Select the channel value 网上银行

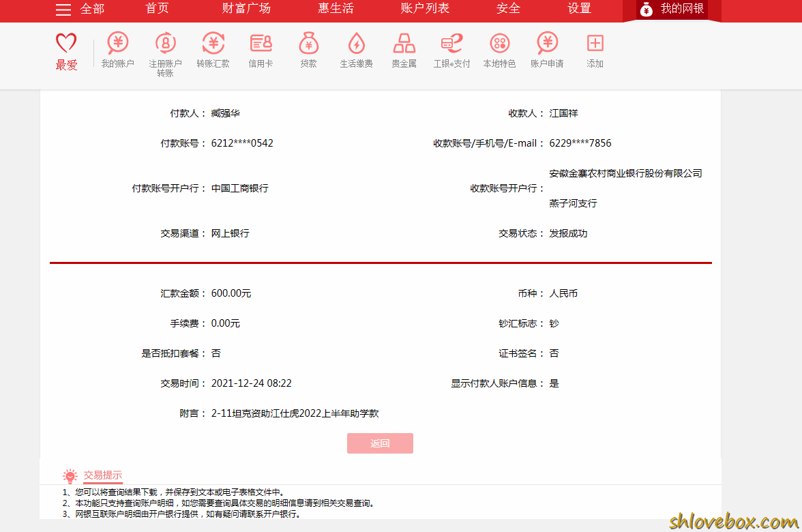(231, 233)
